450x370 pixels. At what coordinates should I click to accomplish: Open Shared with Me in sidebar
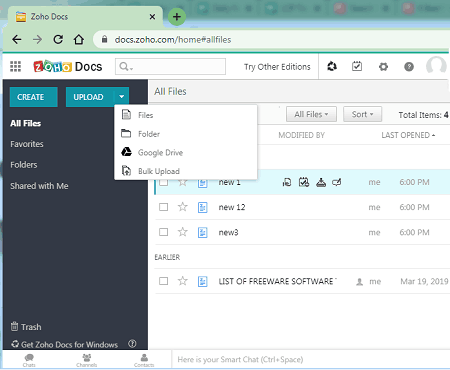[x=39, y=186]
